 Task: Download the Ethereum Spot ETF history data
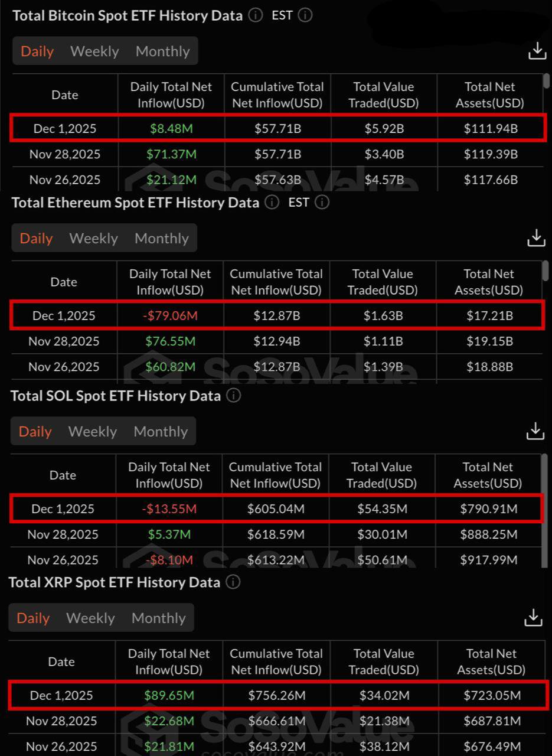click(x=535, y=238)
